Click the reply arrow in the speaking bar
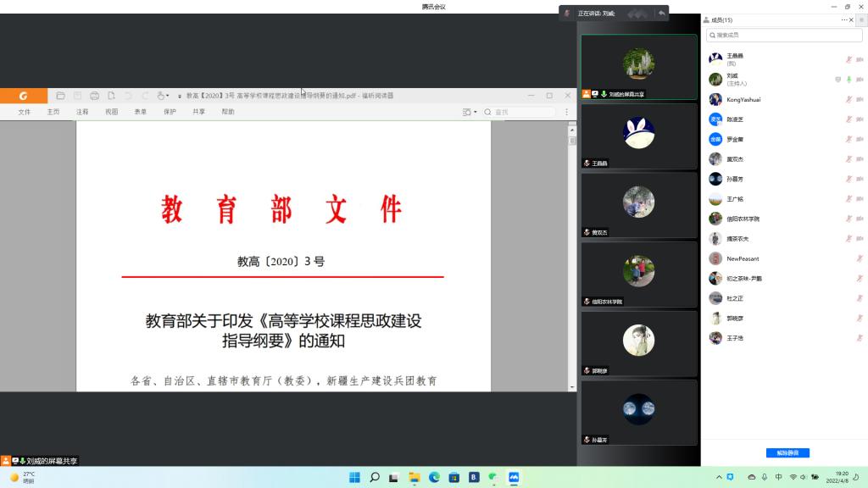Screen dimensions: 868x488 661,14
